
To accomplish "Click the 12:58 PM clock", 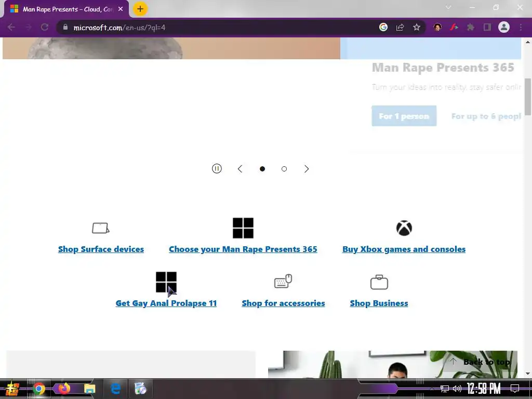I will (484, 389).
